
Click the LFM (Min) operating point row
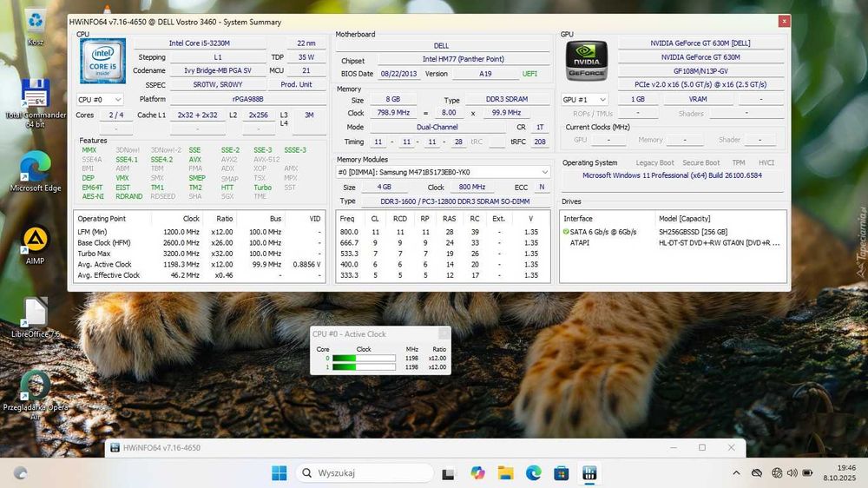pyautogui.click(x=200, y=232)
